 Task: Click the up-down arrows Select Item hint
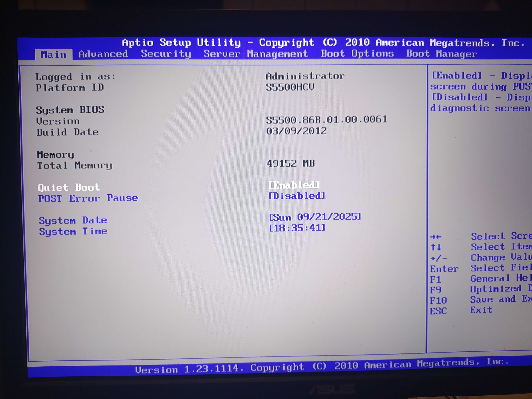[481, 247]
